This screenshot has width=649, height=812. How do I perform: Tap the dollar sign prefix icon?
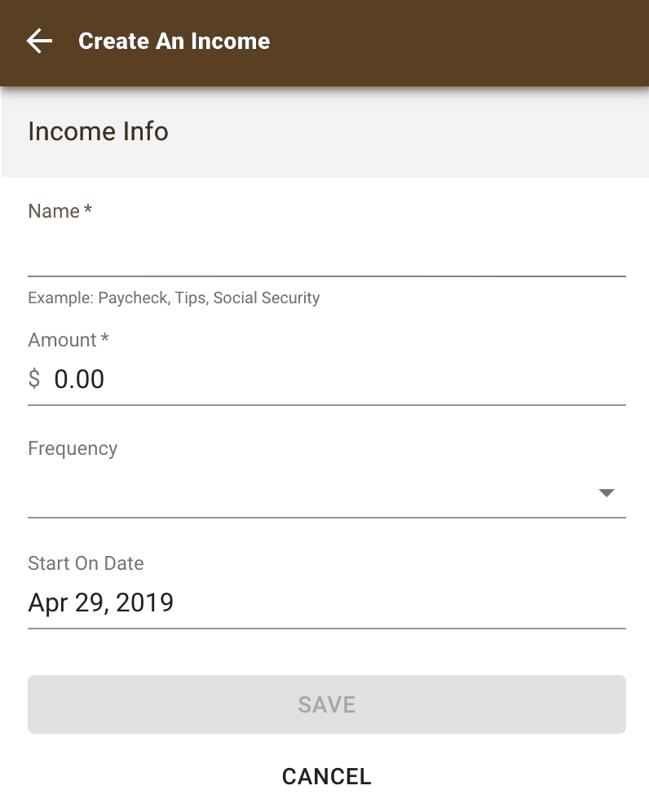tap(34, 378)
